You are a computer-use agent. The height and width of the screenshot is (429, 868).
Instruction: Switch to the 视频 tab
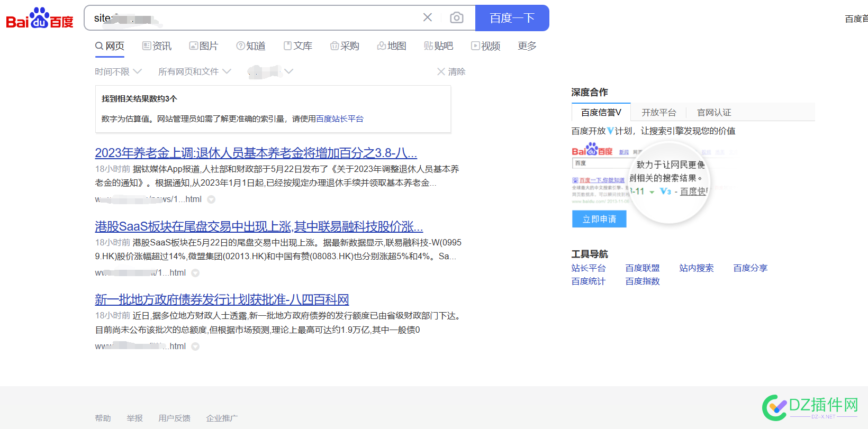[x=486, y=46]
